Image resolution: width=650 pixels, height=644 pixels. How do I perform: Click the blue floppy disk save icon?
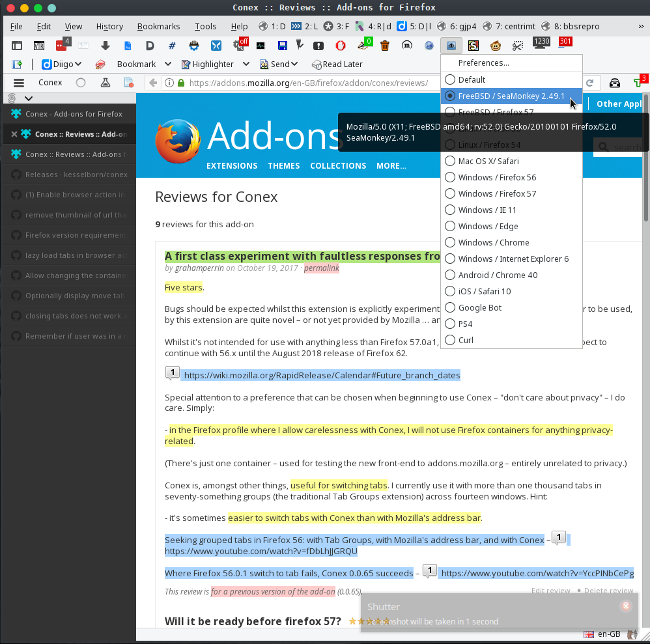point(282,46)
